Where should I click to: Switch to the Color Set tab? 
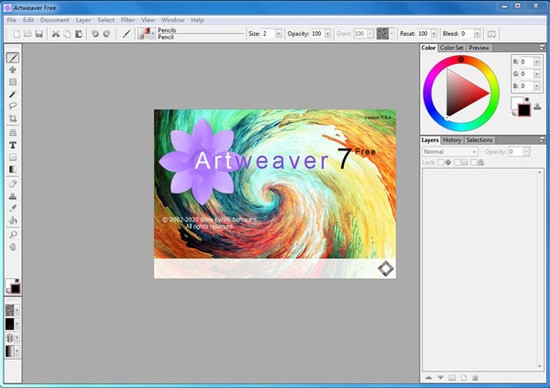(x=452, y=48)
